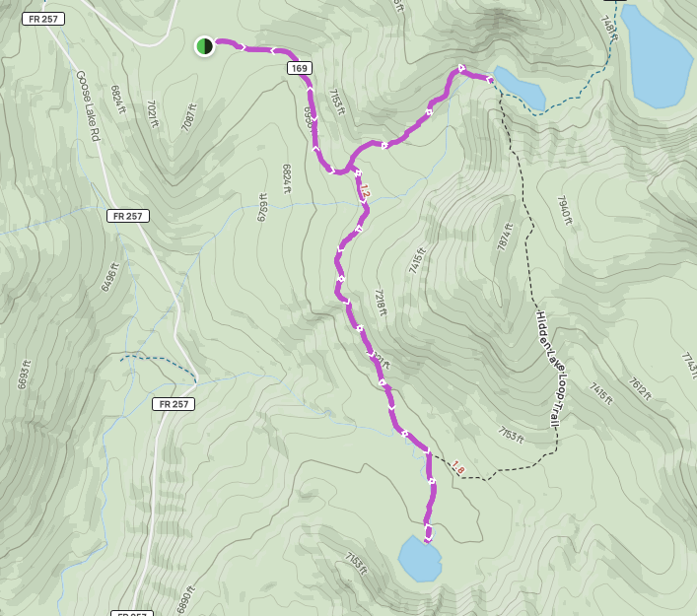697x616 pixels.
Task: Click the 6496 ft contour label
Action: (x=110, y=277)
